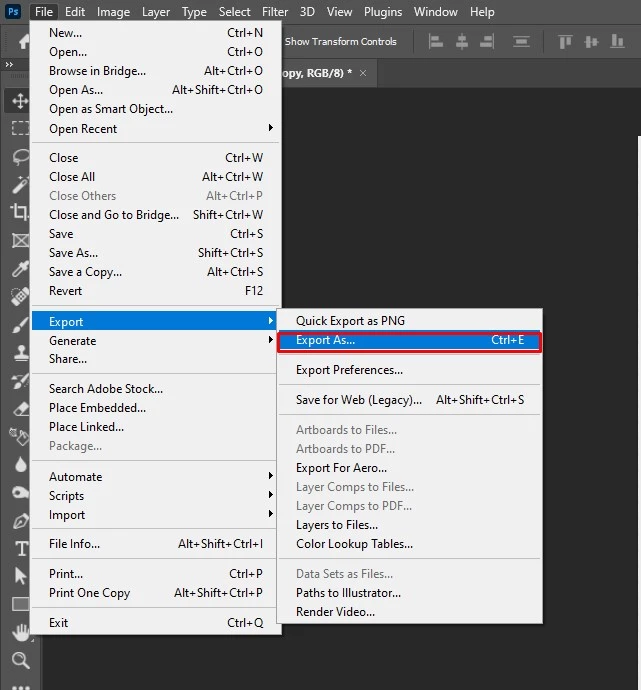Select the Lasso tool
Viewport: 641px width, 690px height.
pyautogui.click(x=20, y=157)
